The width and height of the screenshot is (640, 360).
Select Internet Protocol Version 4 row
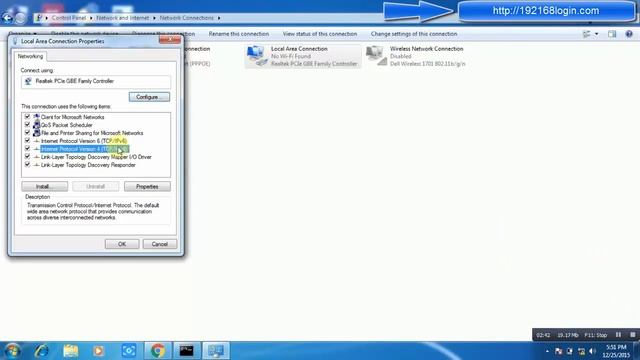pyautogui.click(x=85, y=149)
